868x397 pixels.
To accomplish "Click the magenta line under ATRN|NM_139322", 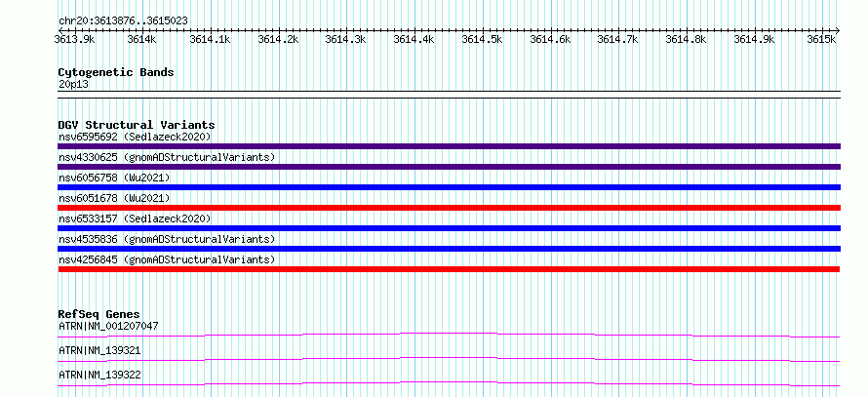I will pos(449,383).
